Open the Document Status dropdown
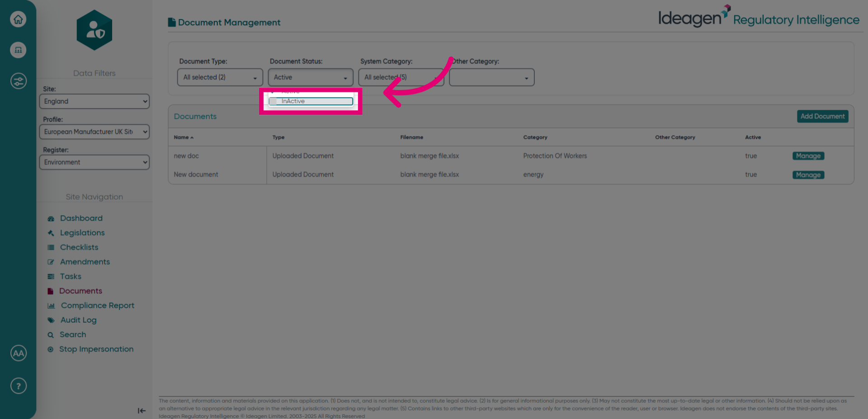Viewport: 868px width, 419px height. coord(310,77)
